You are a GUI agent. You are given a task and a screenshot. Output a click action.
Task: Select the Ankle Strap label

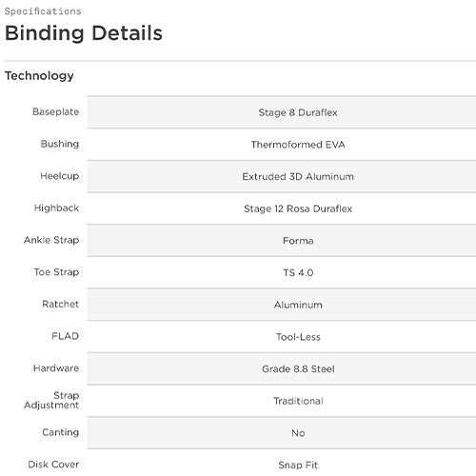tap(51, 240)
